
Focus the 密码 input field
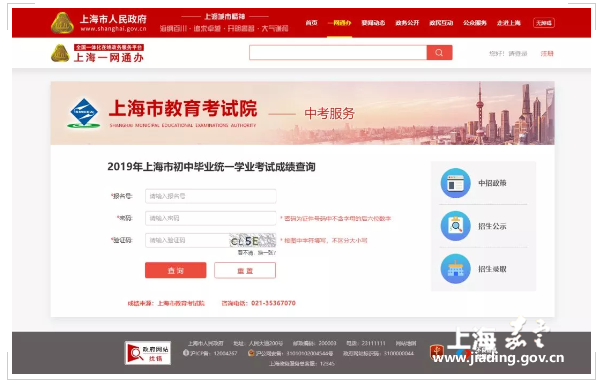211,218
